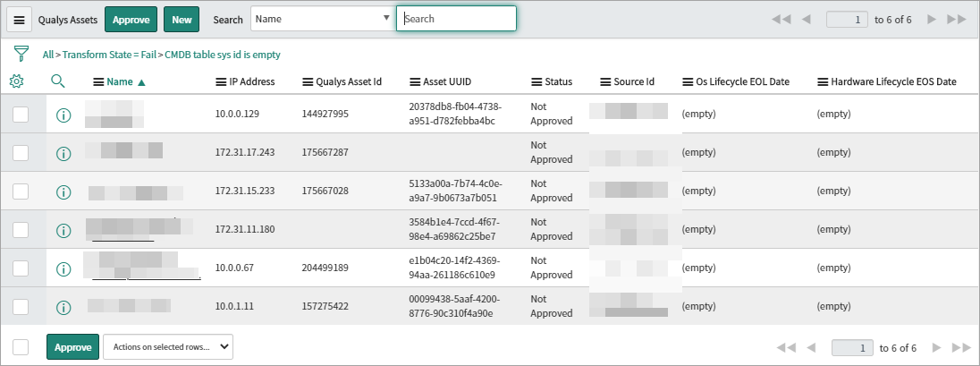The width and height of the screenshot is (980, 366).
Task: Click the magnifier column search icon
Action: [x=58, y=81]
